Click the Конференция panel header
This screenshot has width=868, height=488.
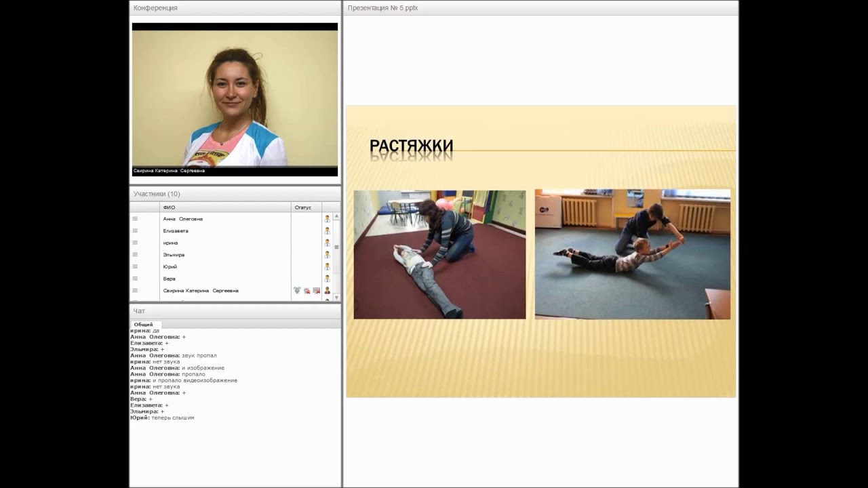235,8
